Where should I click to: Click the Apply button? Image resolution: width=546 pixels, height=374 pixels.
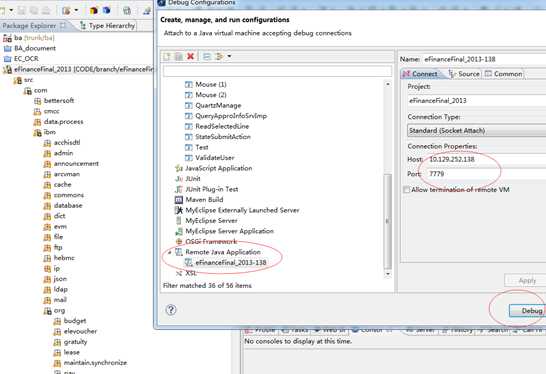pos(525,281)
